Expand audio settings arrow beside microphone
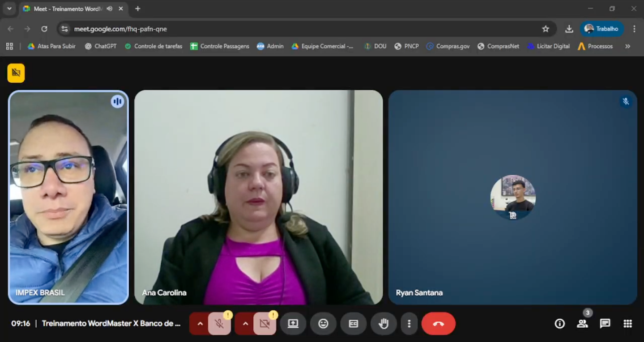This screenshot has height=342, width=644. click(200, 324)
